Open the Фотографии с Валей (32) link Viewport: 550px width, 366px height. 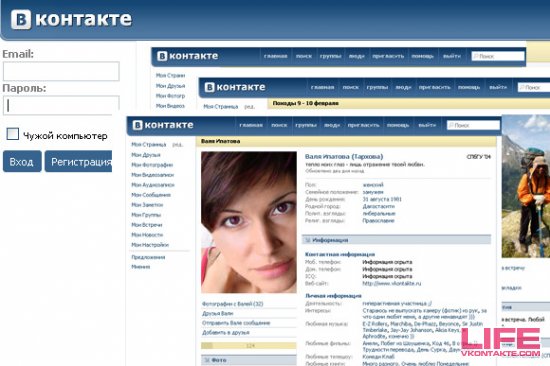click(233, 304)
